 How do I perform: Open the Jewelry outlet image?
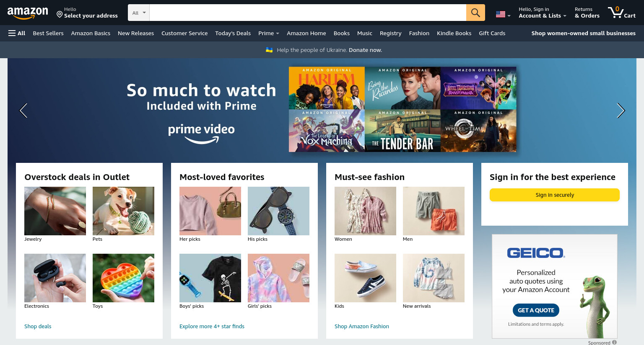[x=55, y=211]
